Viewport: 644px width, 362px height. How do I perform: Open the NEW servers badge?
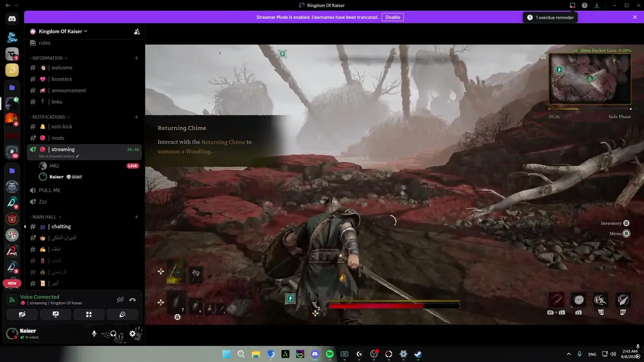click(x=12, y=284)
